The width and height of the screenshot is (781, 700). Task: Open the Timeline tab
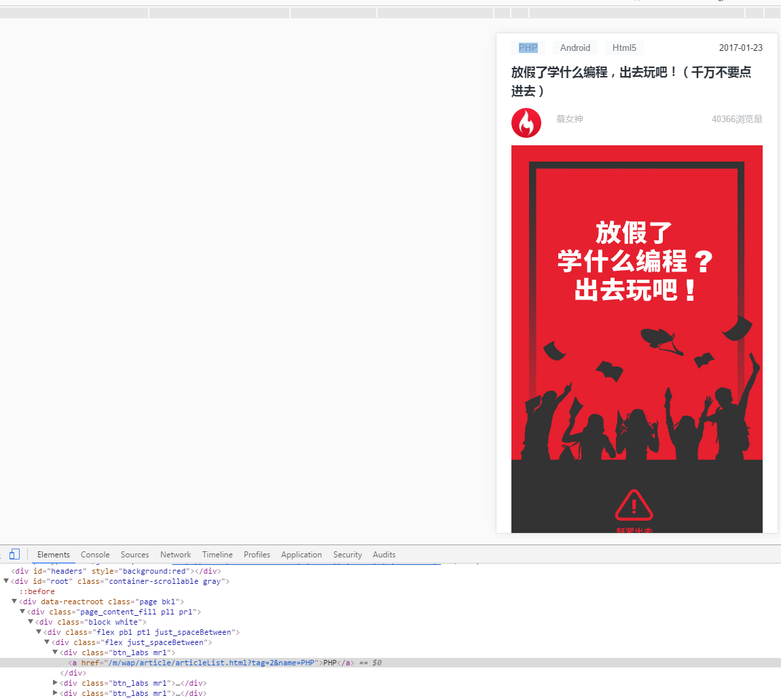pyautogui.click(x=217, y=555)
